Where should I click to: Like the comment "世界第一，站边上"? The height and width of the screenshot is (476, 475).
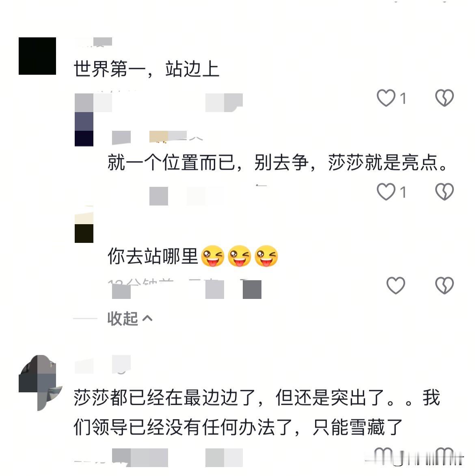(386, 98)
